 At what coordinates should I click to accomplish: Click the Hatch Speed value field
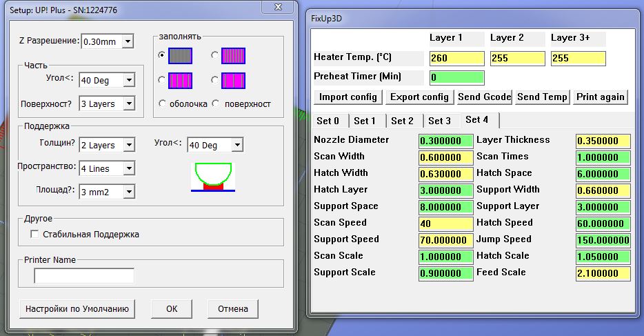[x=603, y=224]
